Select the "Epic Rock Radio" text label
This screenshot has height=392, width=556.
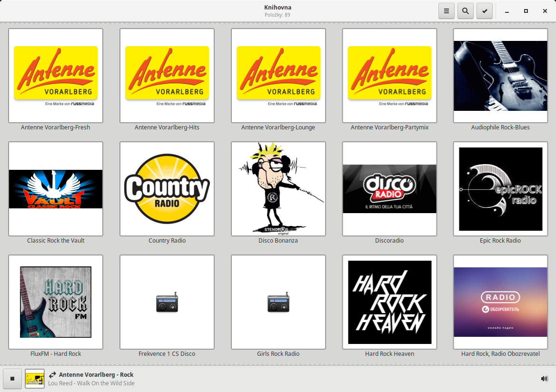(500, 240)
